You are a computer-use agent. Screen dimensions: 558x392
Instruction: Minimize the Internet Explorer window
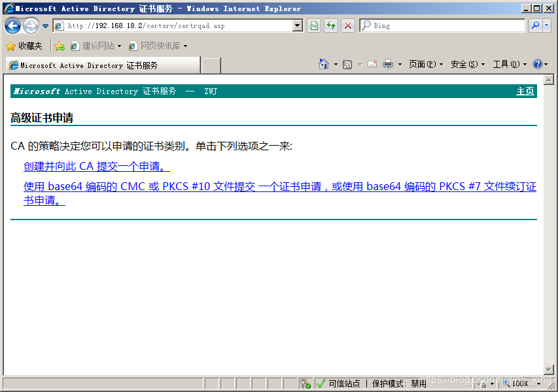pos(527,8)
